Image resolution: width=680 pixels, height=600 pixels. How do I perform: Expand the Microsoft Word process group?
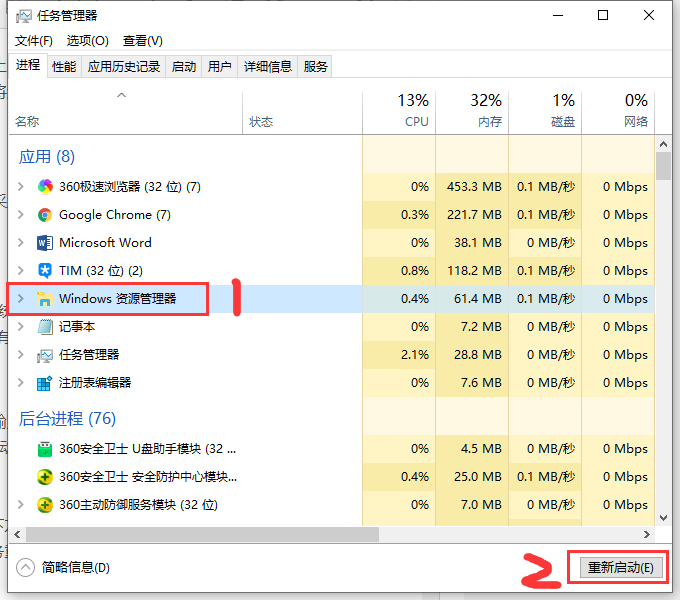[20, 242]
